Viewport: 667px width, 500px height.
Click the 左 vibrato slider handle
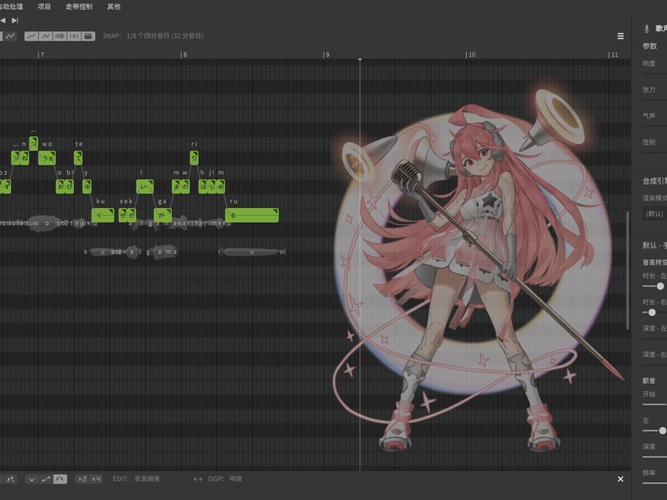[x=662, y=431]
